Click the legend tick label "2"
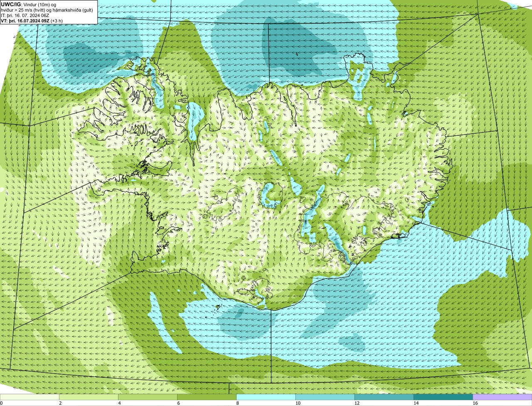Screen dimensions: 532x406 pyautogui.click(x=60, y=403)
